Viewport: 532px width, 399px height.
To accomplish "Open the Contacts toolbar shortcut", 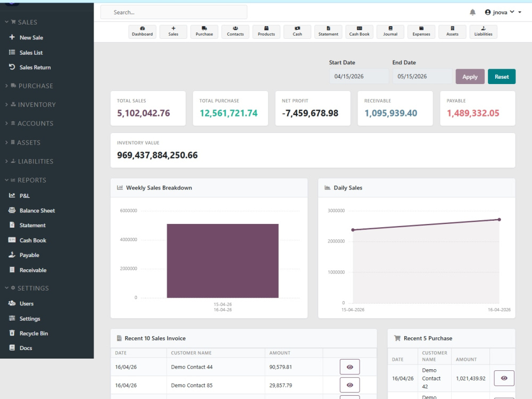I will 235,31.
